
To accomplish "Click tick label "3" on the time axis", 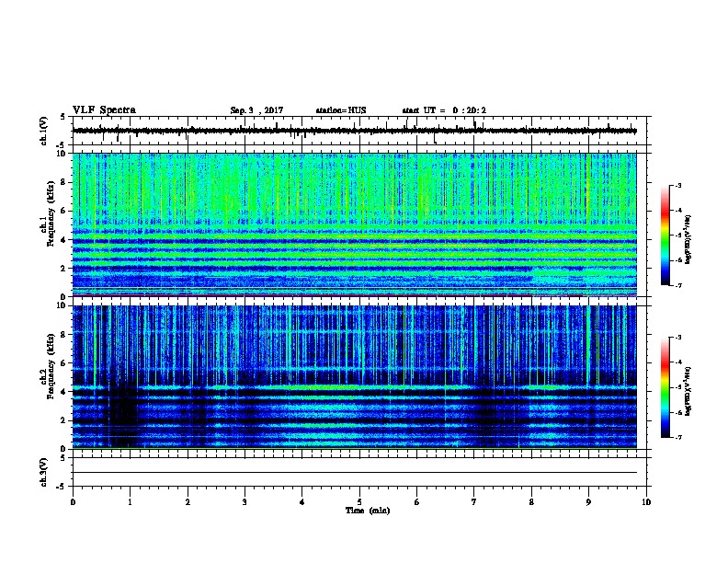I will coord(245,502).
